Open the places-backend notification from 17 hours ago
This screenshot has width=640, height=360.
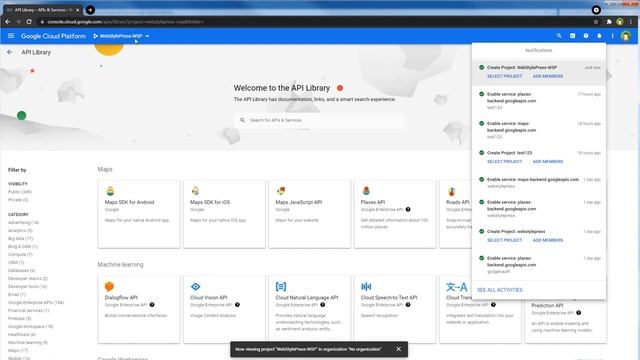pyautogui.click(x=539, y=100)
